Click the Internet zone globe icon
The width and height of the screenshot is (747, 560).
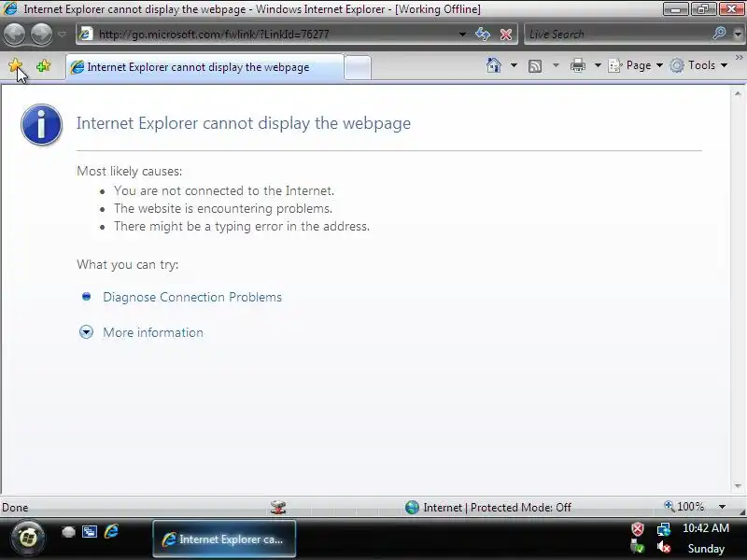point(412,507)
